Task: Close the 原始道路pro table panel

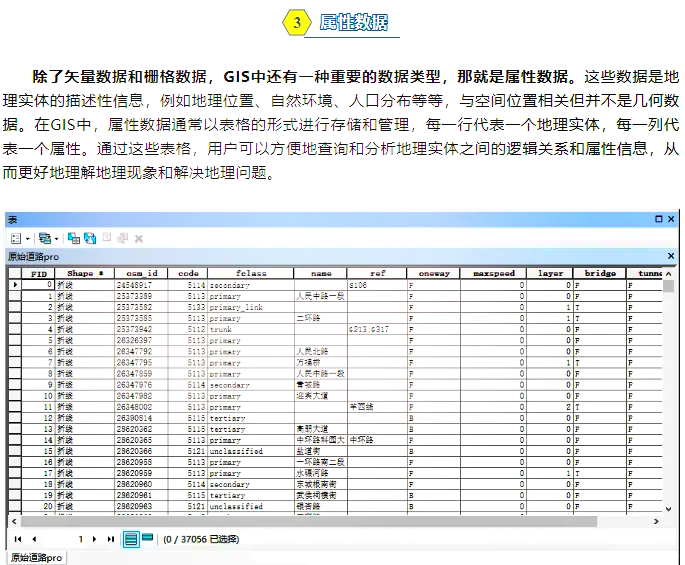Action: (x=671, y=256)
